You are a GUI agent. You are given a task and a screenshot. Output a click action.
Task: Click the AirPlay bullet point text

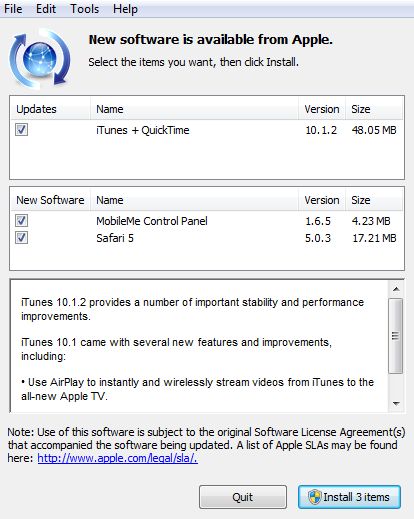(197, 389)
